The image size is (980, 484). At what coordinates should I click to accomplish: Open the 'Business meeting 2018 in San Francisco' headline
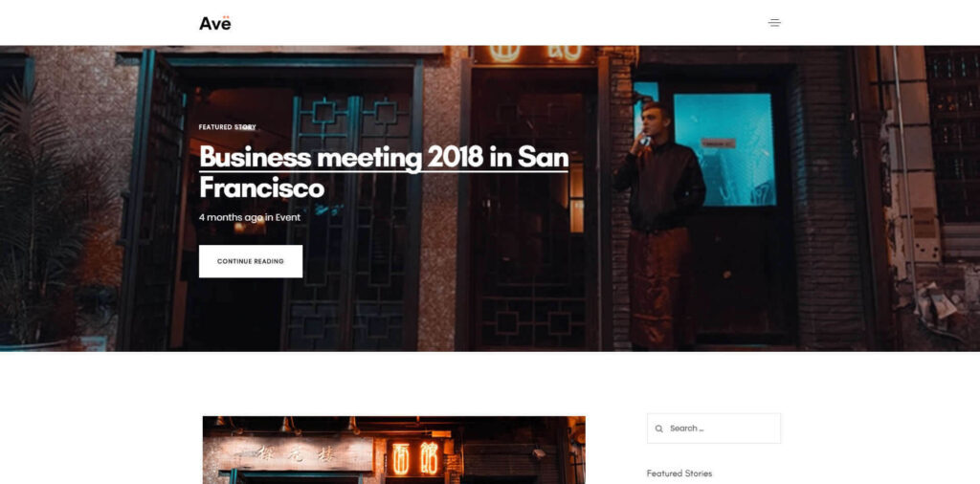point(384,172)
